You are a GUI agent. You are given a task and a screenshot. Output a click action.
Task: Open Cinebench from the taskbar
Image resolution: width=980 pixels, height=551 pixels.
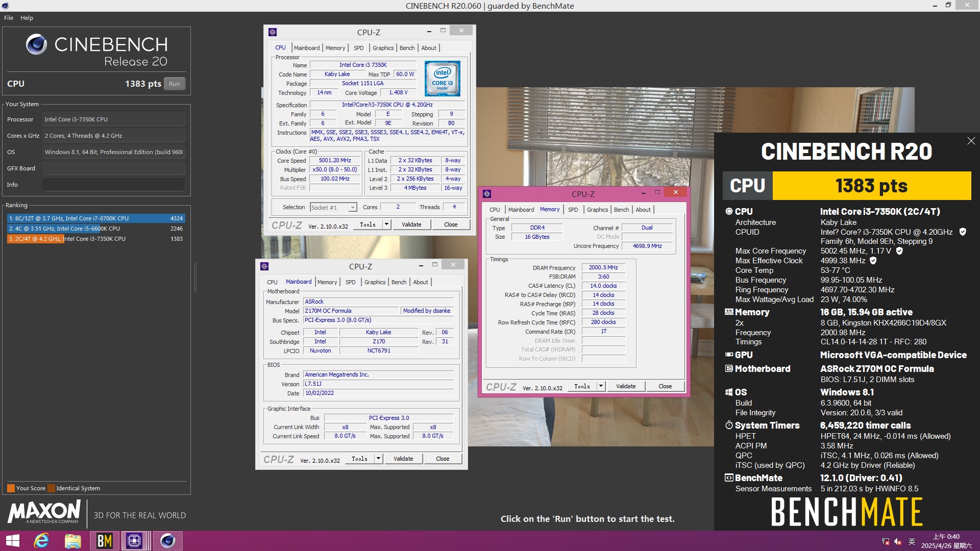point(168,541)
